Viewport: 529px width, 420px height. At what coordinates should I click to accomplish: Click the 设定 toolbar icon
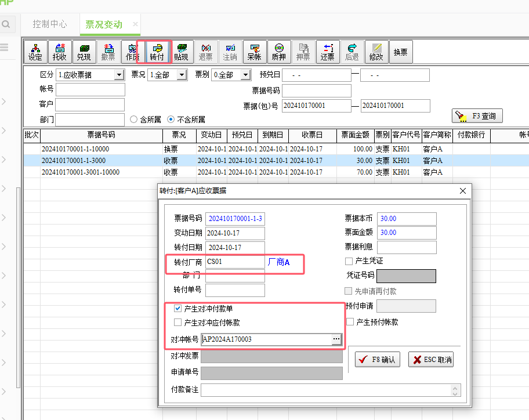[35, 52]
